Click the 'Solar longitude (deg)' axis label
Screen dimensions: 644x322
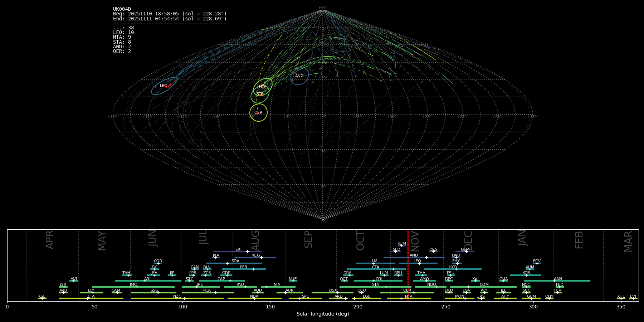pyautogui.click(x=323, y=314)
